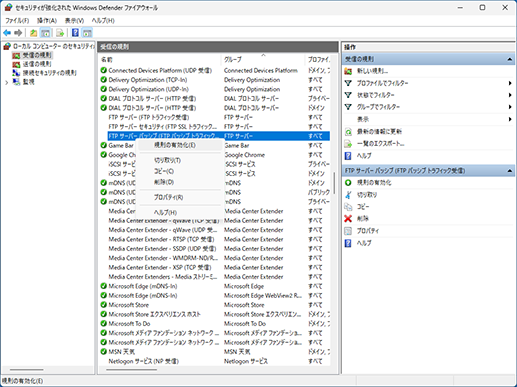Open the ヘルプ(H) menu in menu bar
This screenshot has height=387, width=517.
(103, 21)
